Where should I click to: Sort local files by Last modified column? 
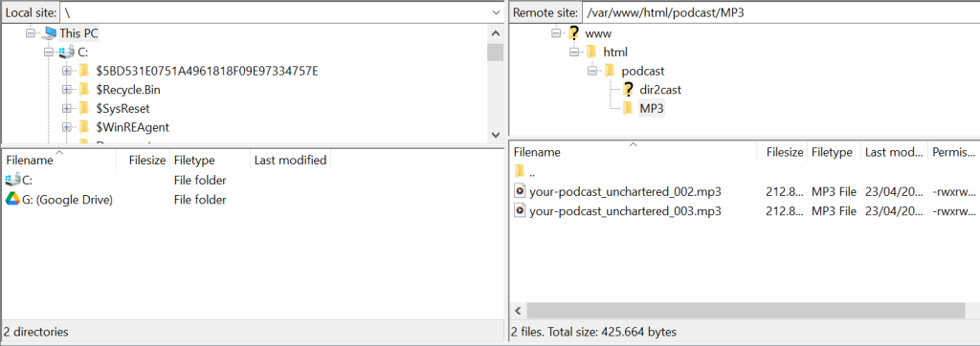291,161
